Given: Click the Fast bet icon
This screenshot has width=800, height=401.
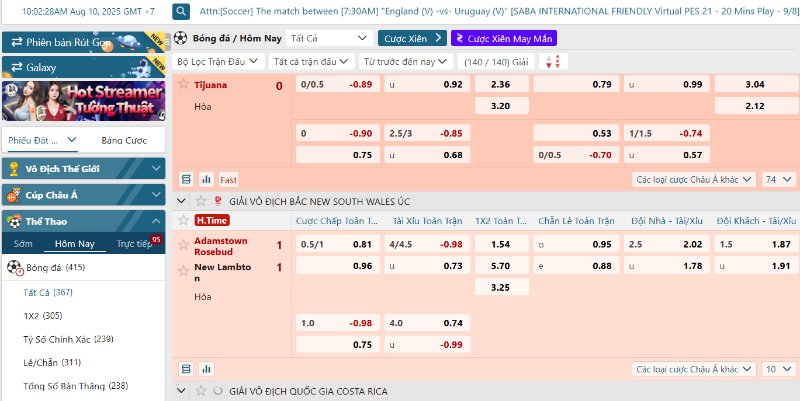Looking at the screenshot, I should pyautogui.click(x=229, y=180).
